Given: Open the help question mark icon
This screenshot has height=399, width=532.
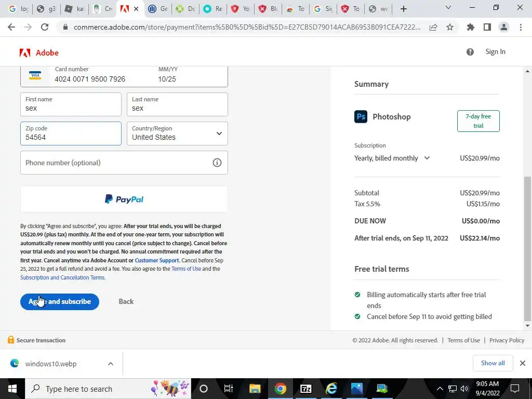Looking at the screenshot, I should (470, 52).
